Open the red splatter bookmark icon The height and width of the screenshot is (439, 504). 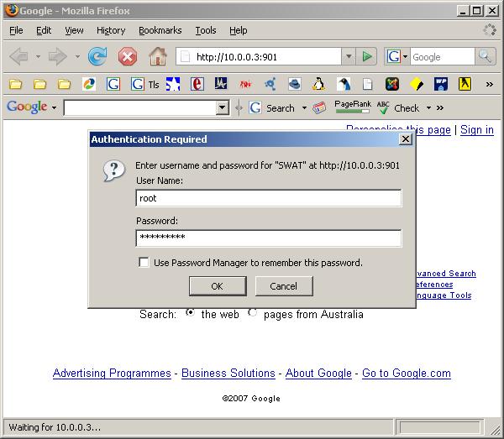pos(245,84)
